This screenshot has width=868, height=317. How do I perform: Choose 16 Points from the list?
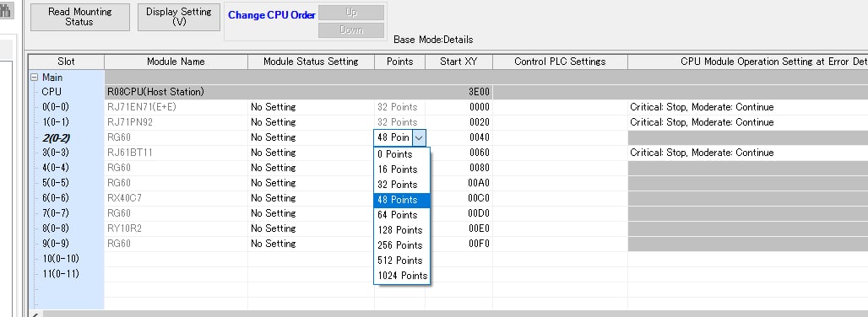pos(402,169)
